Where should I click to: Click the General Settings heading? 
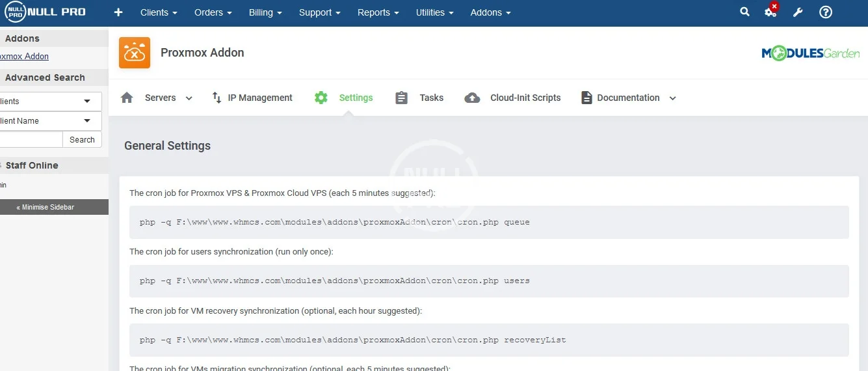(167, 146)
